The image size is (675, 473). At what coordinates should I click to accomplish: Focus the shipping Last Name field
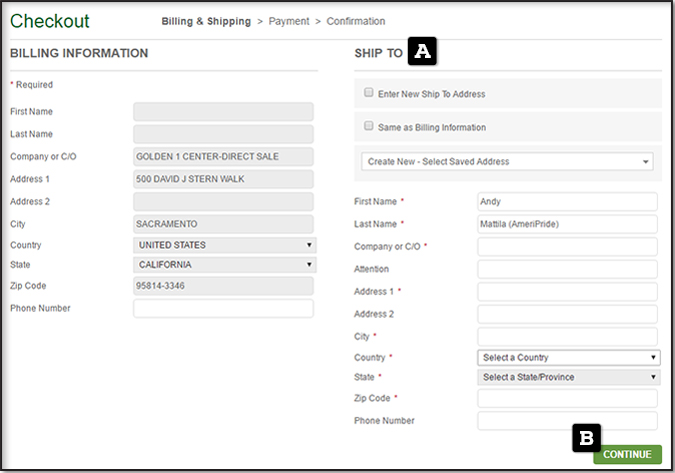[567, 224]
